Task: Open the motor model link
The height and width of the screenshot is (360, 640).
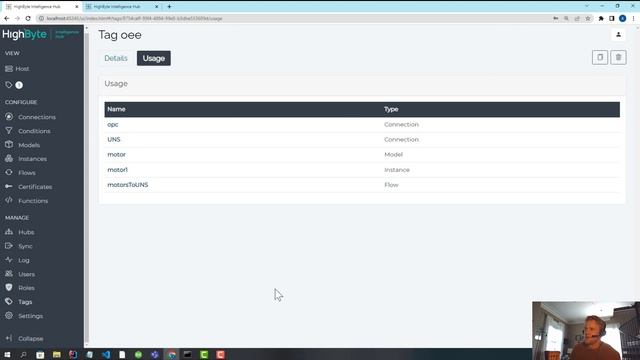Action: (x=116, y=155)
